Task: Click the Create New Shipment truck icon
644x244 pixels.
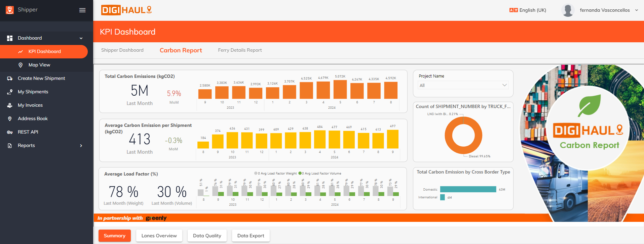Action: coord(10,79)
